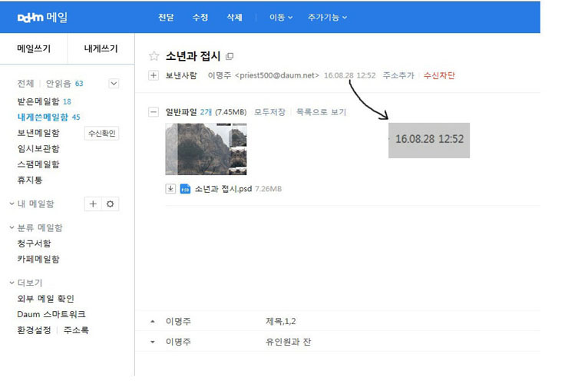Viewport: 588px width, 384px height.
Task: Open mail filter dropdown beside 안읽음
Action: point(114,83)
